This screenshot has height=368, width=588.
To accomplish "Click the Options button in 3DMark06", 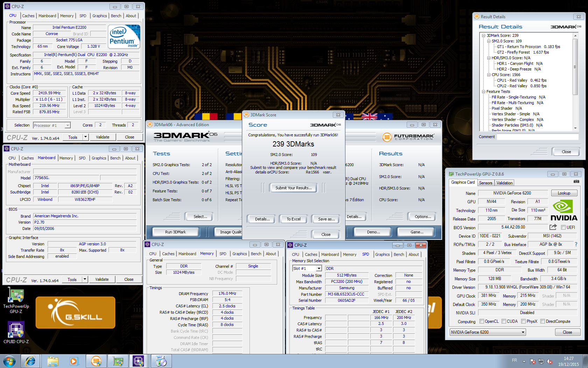I will (x=423, y=217).
